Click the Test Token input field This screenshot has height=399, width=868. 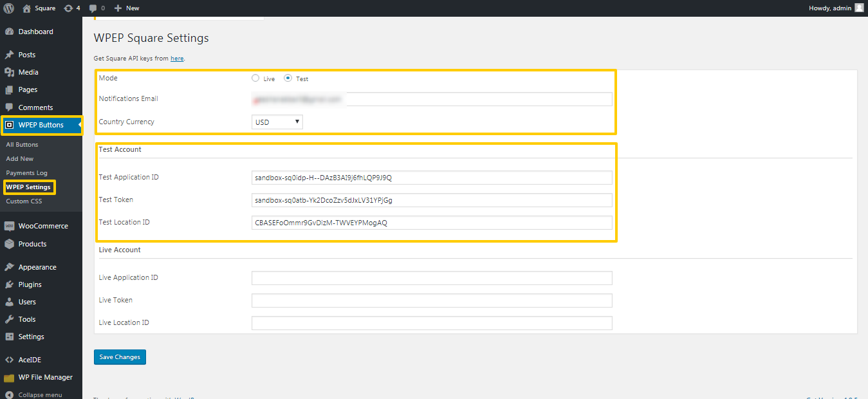point(432,200)
